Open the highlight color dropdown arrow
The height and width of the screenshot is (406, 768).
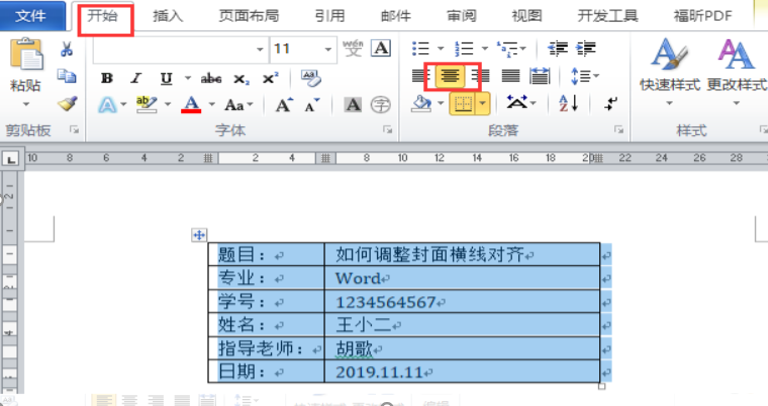pyautogui.click(x=168, y=104)
